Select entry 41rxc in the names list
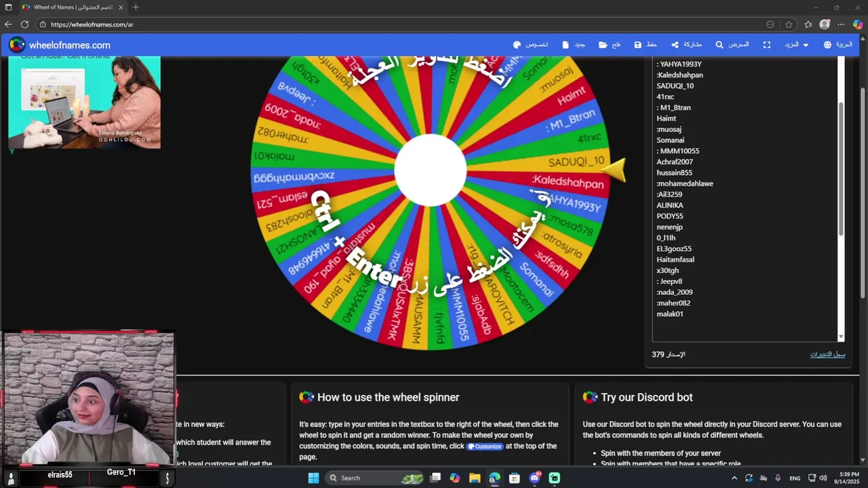 pos(665,97)
